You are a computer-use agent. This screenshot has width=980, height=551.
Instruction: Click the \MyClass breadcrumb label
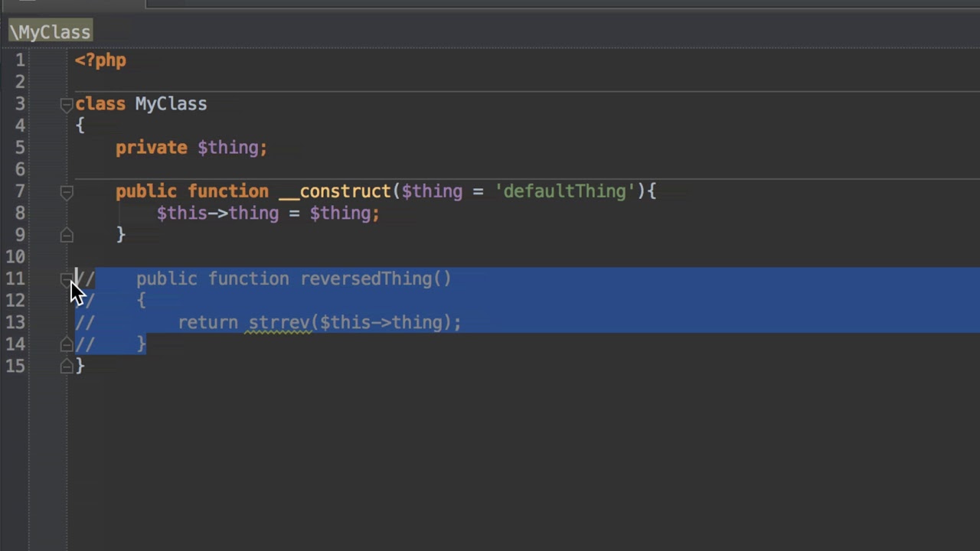[50, 32]
